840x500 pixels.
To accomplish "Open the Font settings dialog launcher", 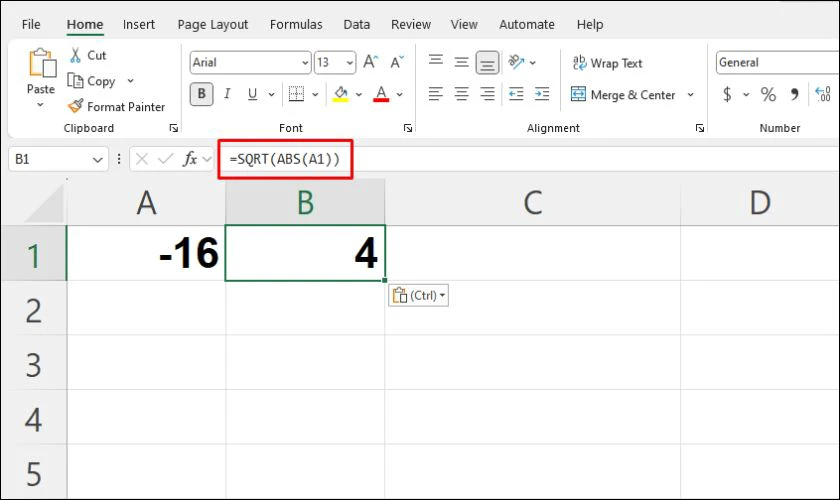I will (x=408, y=128).
